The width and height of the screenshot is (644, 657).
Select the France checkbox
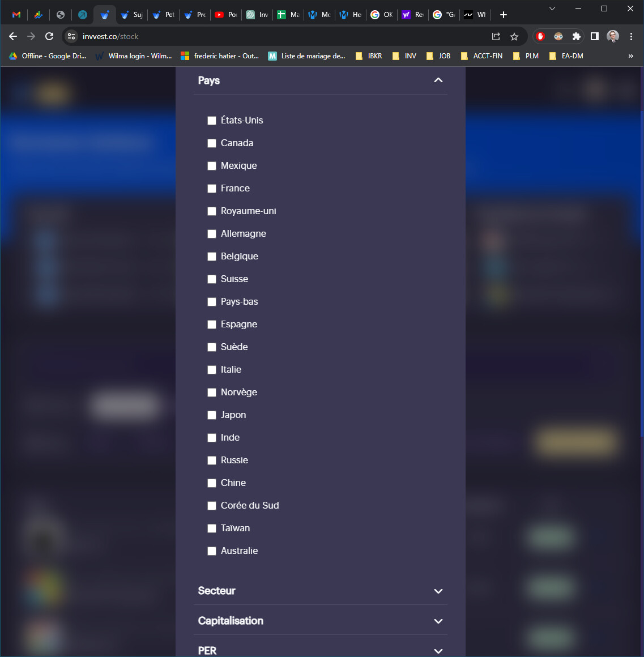[x=212, y=189]
